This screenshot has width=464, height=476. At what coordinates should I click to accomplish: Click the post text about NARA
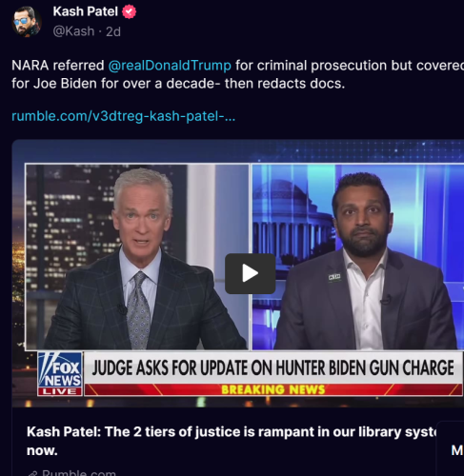238,74
